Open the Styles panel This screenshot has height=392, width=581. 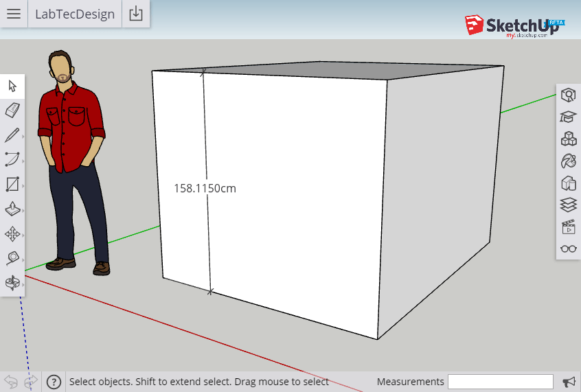tap(569, 183)
